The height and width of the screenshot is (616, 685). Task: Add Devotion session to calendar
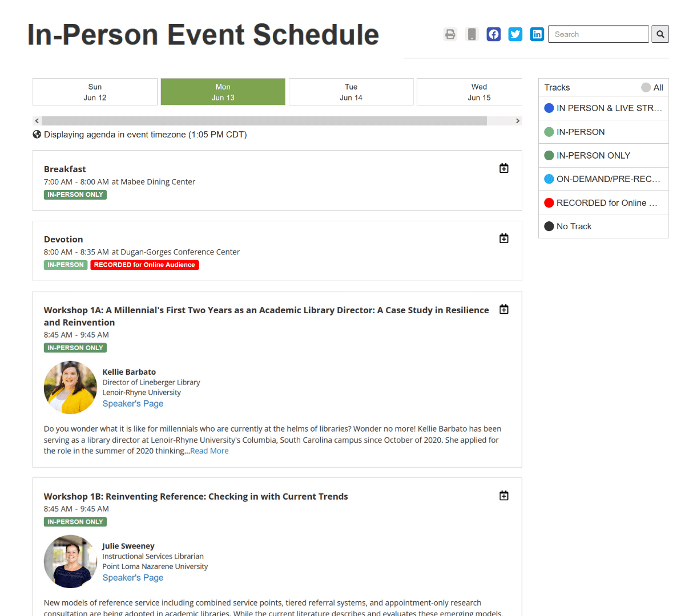[x=504, y=238]
